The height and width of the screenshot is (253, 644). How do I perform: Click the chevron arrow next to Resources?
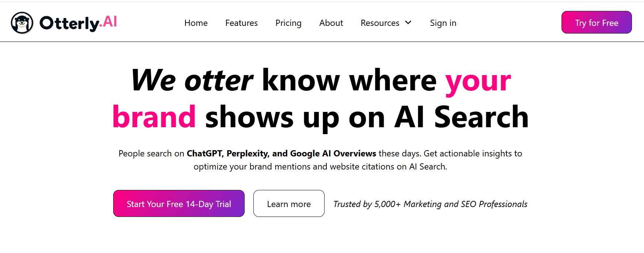(x=408, y=23)
